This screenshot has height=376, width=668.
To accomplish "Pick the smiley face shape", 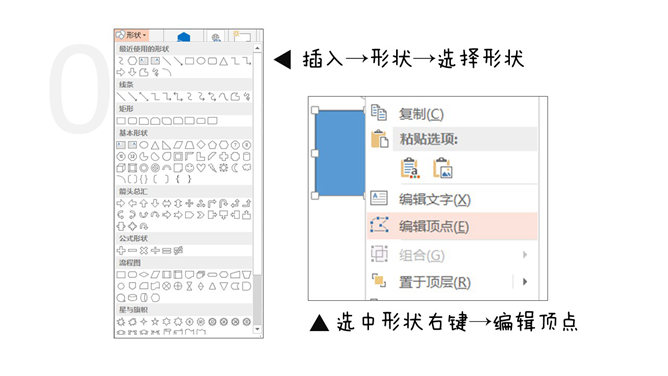I will coord(189,168).
